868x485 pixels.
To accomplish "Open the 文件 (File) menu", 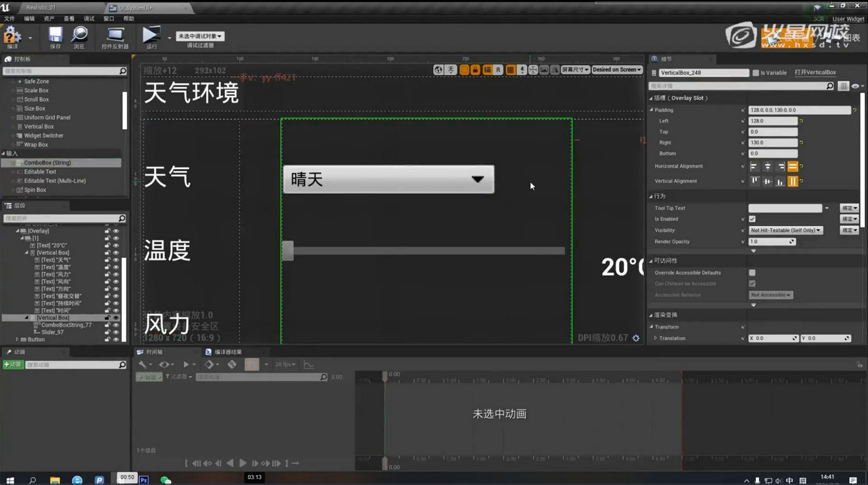I will [9, 19].
